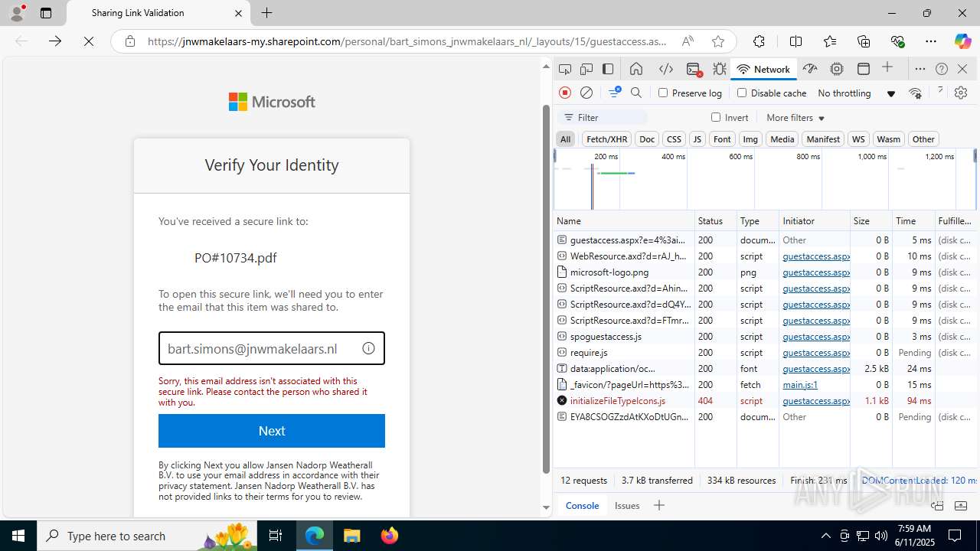Open Edge Settings and more menu
The height and width of the screenshot is (551, 980).
pyautogui.click(x=930, y=41)
